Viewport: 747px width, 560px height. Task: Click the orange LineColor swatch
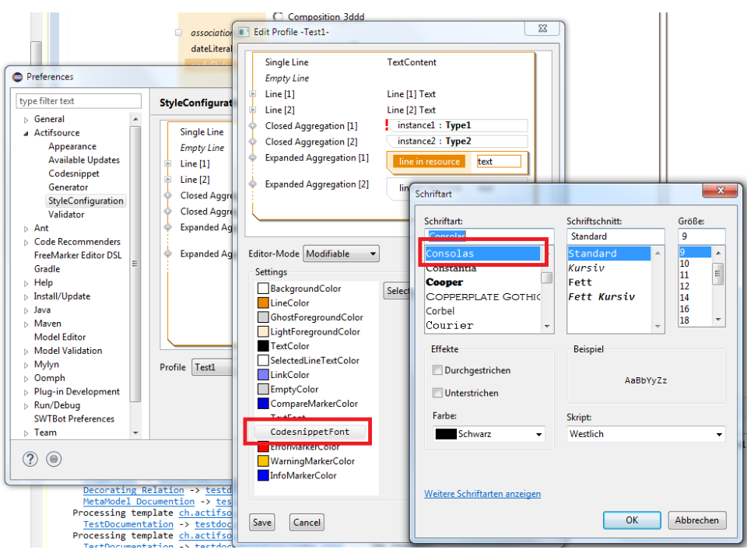pos(262,303)
